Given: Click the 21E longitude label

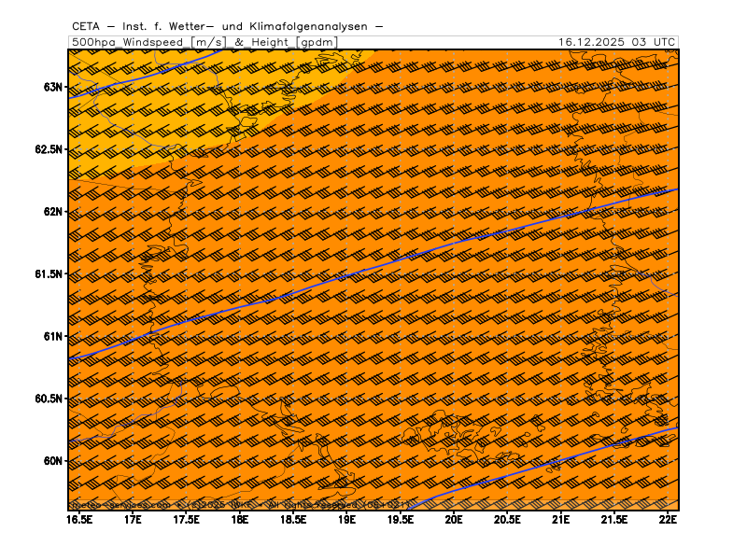Looking at the screenshot, I should pyautogui.click(x=561, y=519).
